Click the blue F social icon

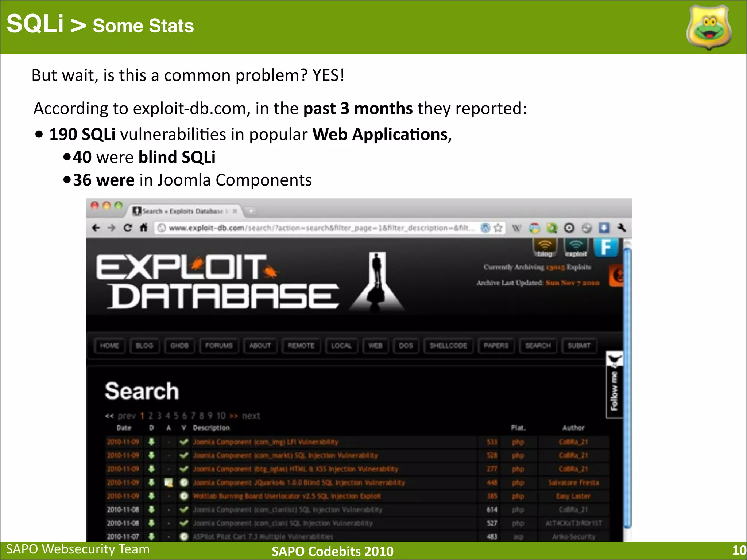click(x=606, y=248)
